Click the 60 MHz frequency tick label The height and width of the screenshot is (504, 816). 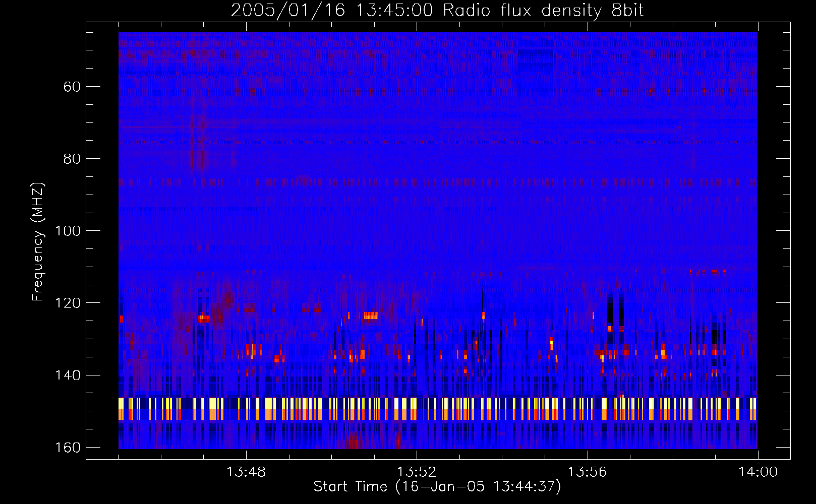pos(72,87)
